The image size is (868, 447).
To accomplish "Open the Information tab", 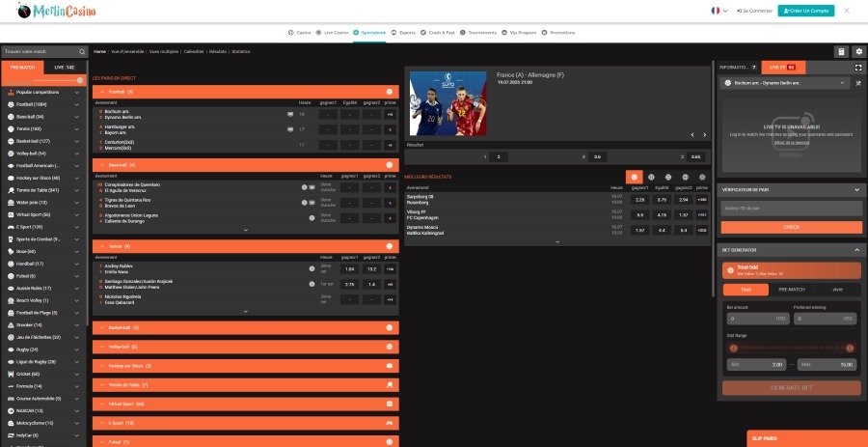I will 739,67.
